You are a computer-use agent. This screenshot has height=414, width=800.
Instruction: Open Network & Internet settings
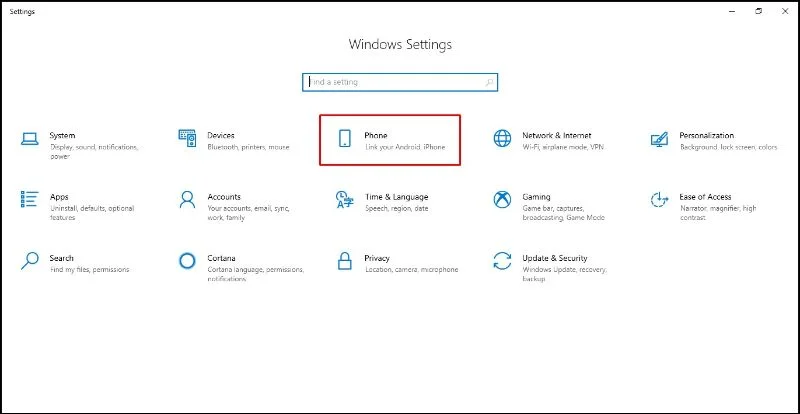point(557,136)
